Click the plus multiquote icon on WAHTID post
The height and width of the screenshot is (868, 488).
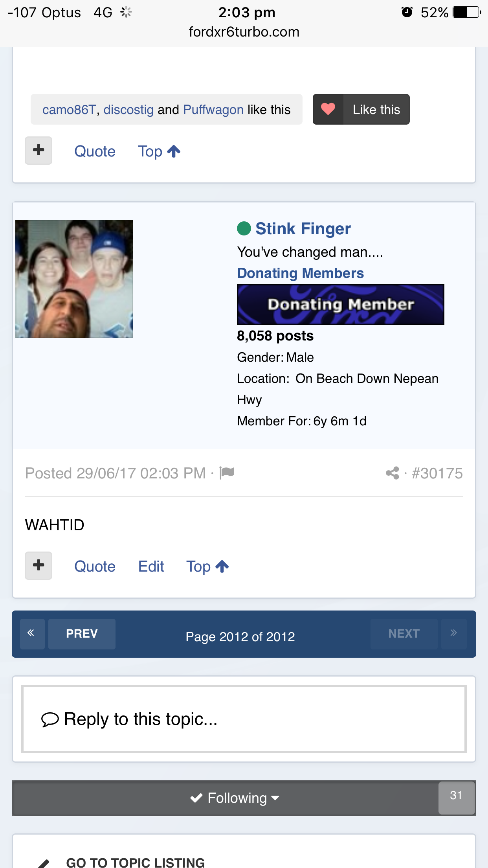[x=39, y=566]
